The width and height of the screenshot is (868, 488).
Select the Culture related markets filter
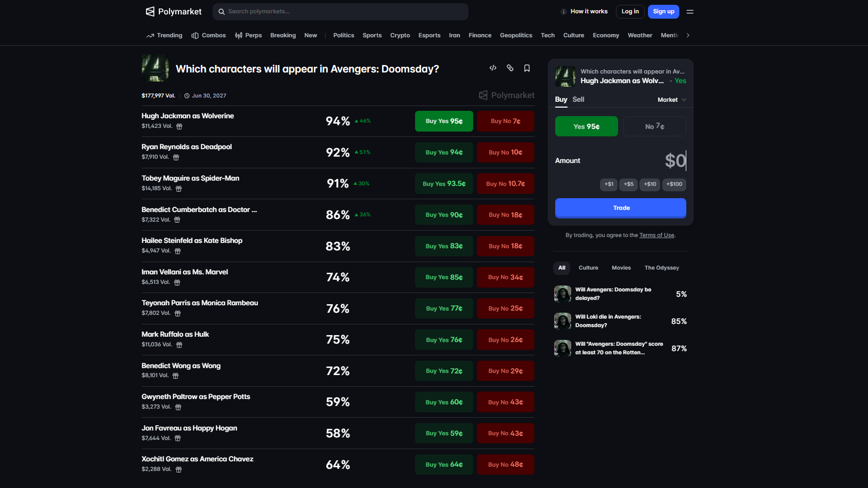coord(588,268)
